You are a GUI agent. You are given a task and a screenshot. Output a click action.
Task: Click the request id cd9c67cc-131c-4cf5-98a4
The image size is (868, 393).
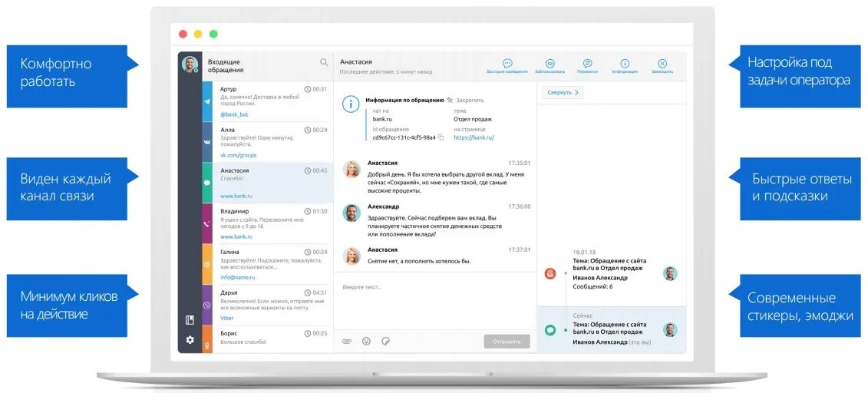[404, 137]
